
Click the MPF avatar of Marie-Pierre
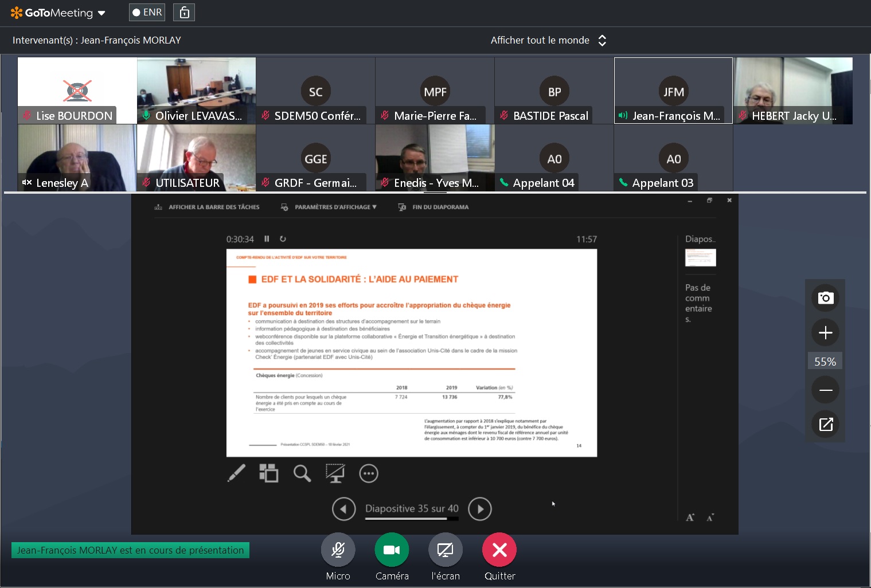point(435,92)
